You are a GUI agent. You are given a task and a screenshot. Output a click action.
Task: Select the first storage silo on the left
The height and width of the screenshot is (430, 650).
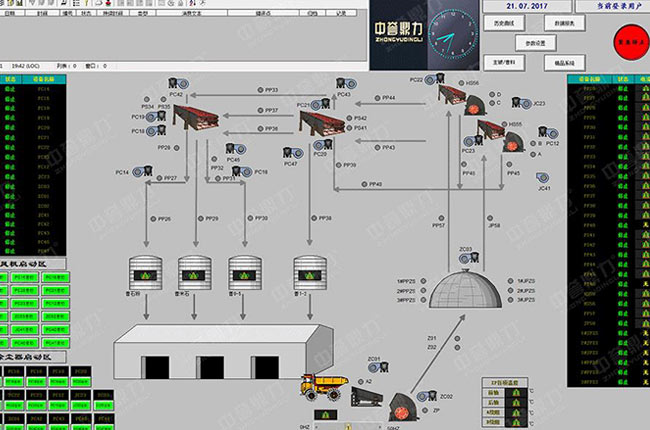[x=145, y=272]
